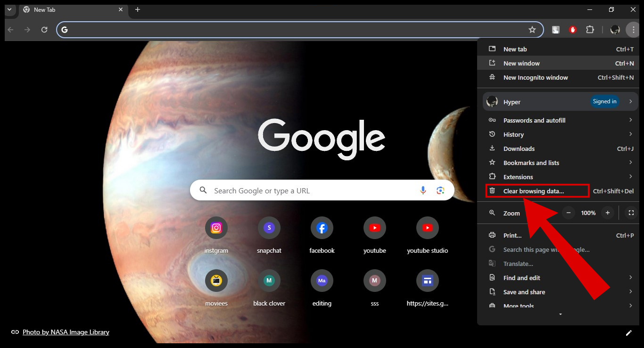644x348 pixels.
Task: Toggle fullscreen from the Zoom row
Action: [631, 213]
